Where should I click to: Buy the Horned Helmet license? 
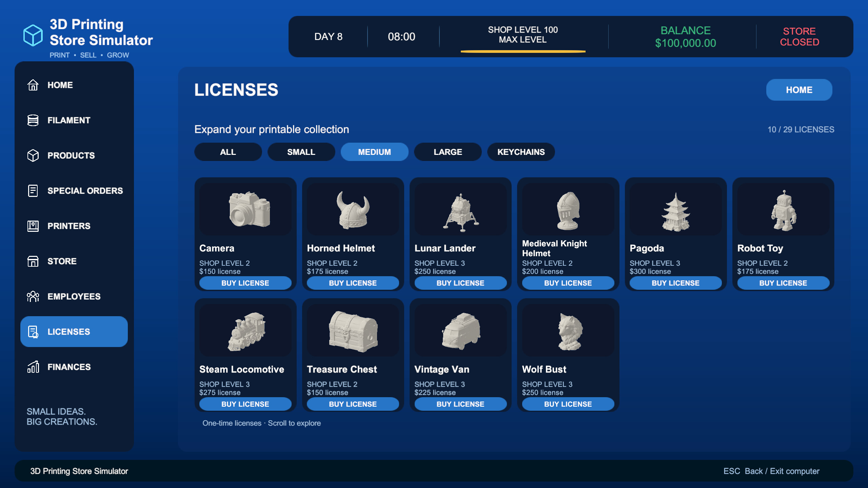click(x=353, y=283)
